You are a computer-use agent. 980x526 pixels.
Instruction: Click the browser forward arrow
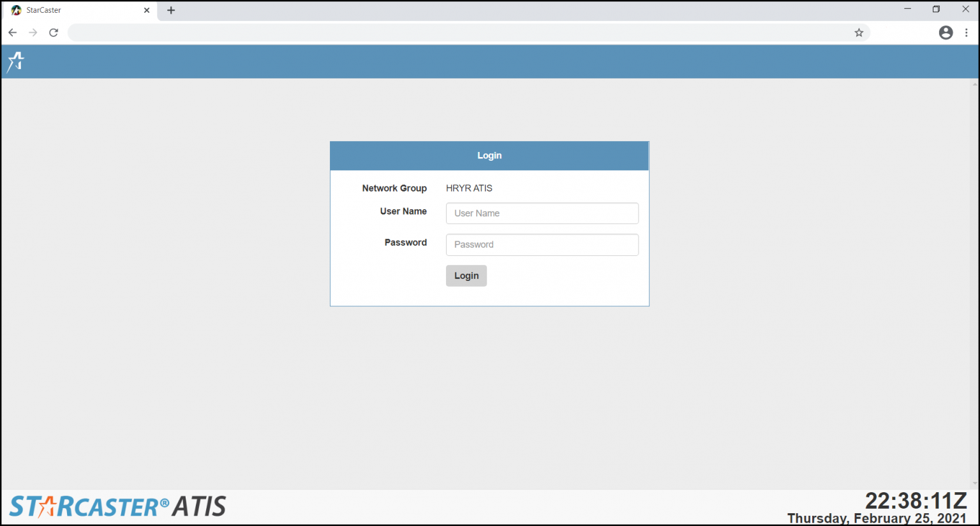(x=33, y=33)
